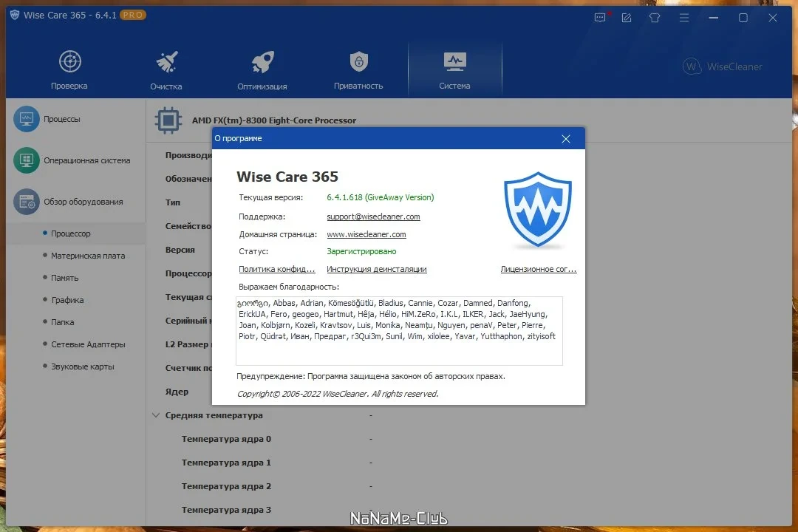Open Инструкция деинсталяции link
Viewport: 798px width, 532px height.
pyautogui.click(x=377, y=269)
